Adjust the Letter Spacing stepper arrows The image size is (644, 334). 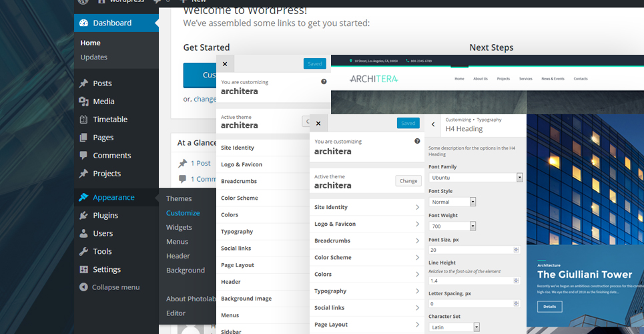pyautogui.click(x=517, y=303)
